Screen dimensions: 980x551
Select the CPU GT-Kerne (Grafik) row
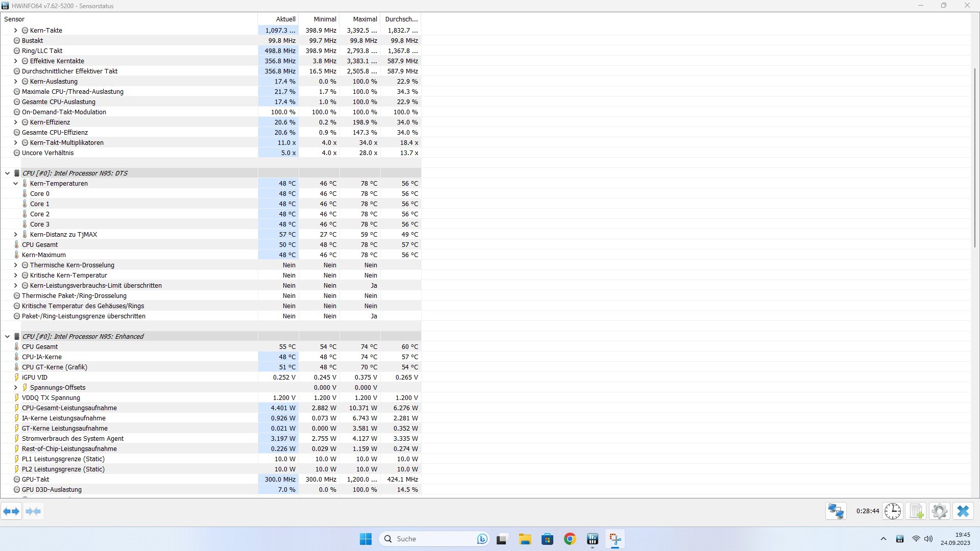coord(211,367)
